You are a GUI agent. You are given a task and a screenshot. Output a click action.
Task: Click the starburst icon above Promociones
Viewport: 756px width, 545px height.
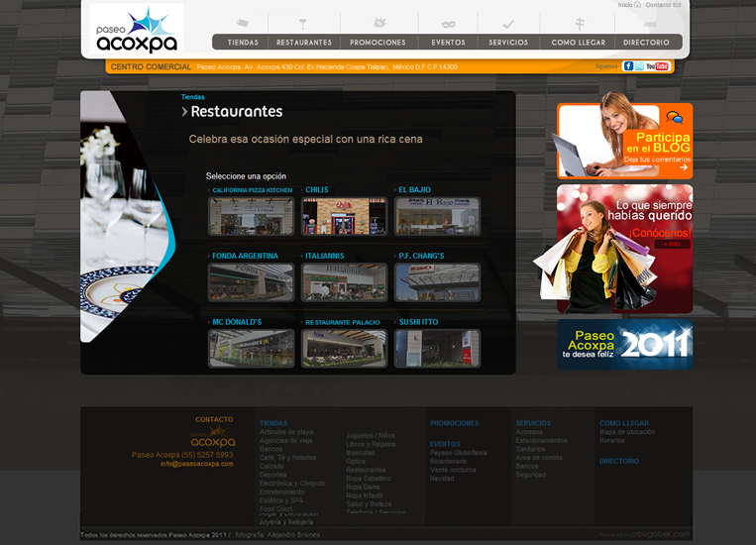point(379,23)
